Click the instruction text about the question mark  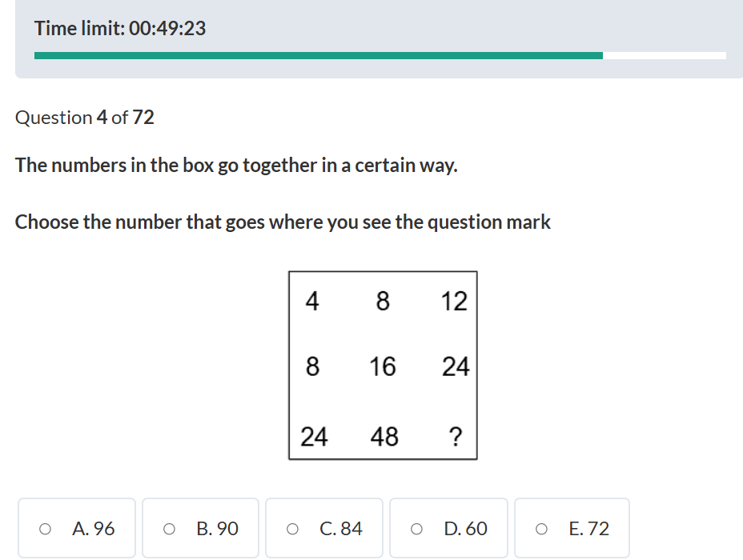tap(282, 222)
